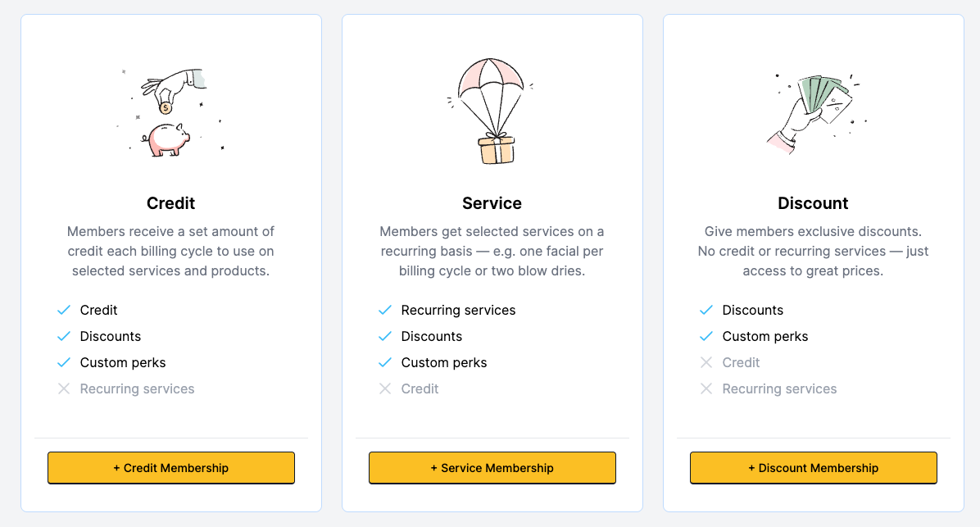Click the Discount membership description text
Screen dimensions: 980x527
click(x=813, y=251)
